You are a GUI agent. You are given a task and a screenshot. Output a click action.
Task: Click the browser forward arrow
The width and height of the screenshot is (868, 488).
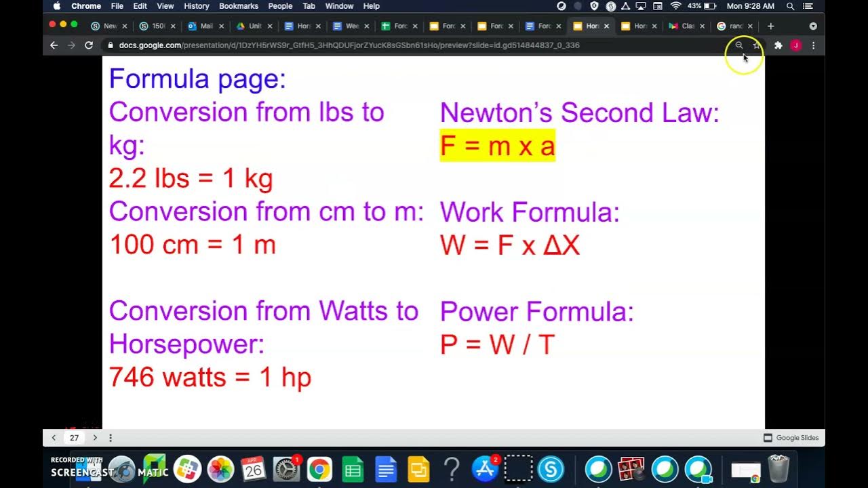[x=71, y=45]
